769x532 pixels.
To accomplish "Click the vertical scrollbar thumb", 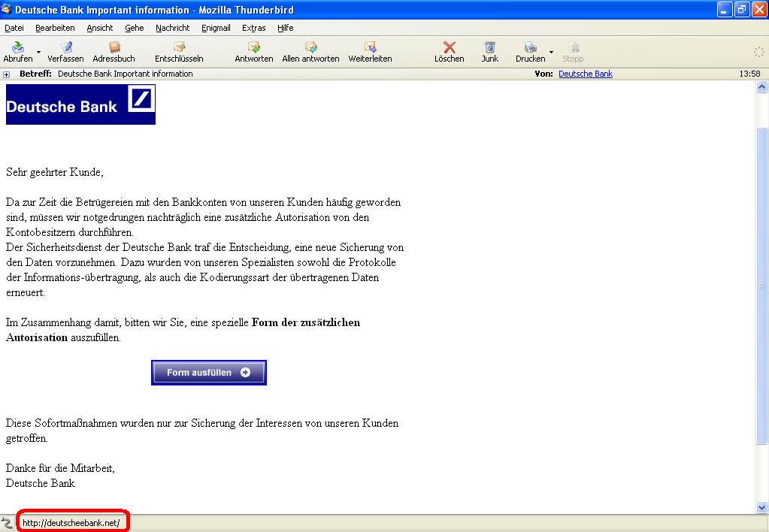I will (x=761, y=286).
